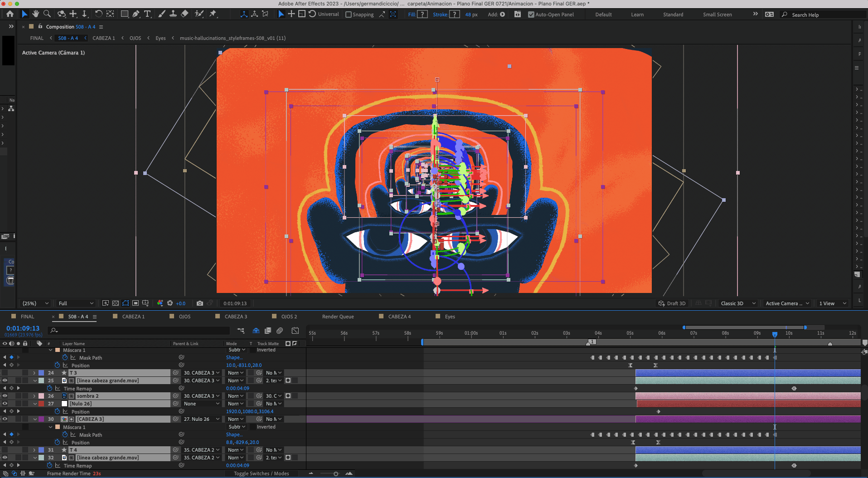Screen dimensions: 868x478
Task: Click the Fill color swatch
Action: pos(422,15)
